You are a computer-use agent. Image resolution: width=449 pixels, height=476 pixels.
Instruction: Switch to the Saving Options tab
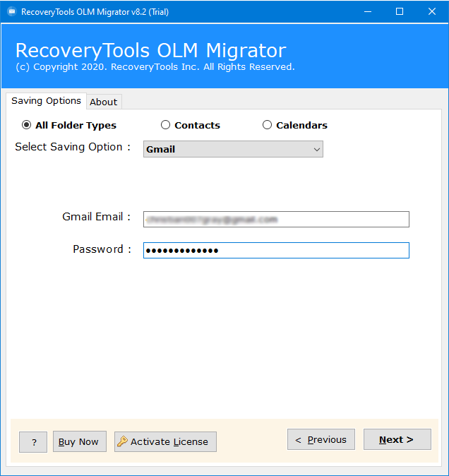[46, 101]
